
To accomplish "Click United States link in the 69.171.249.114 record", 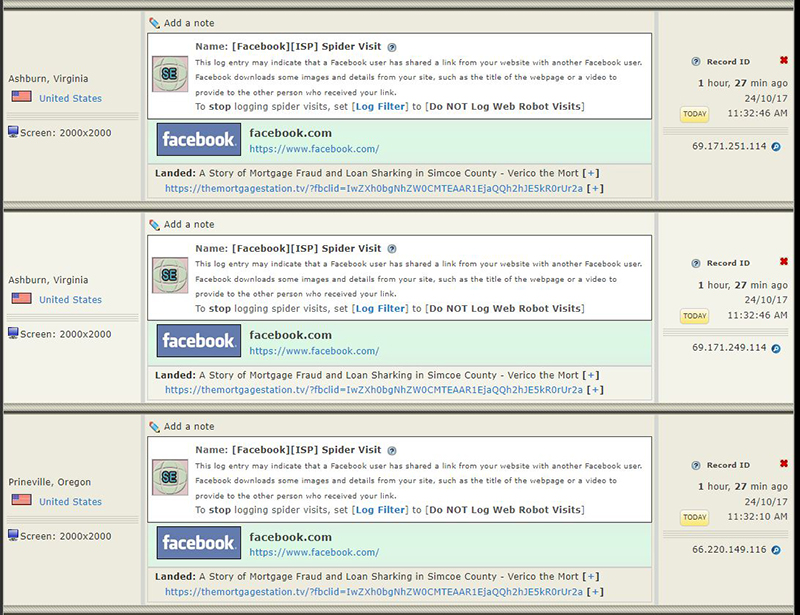I will [x=70, y=300].
